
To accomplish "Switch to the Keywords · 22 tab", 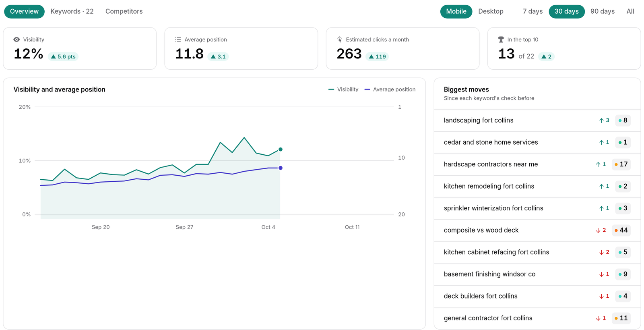I will click(x=72, y=11).
